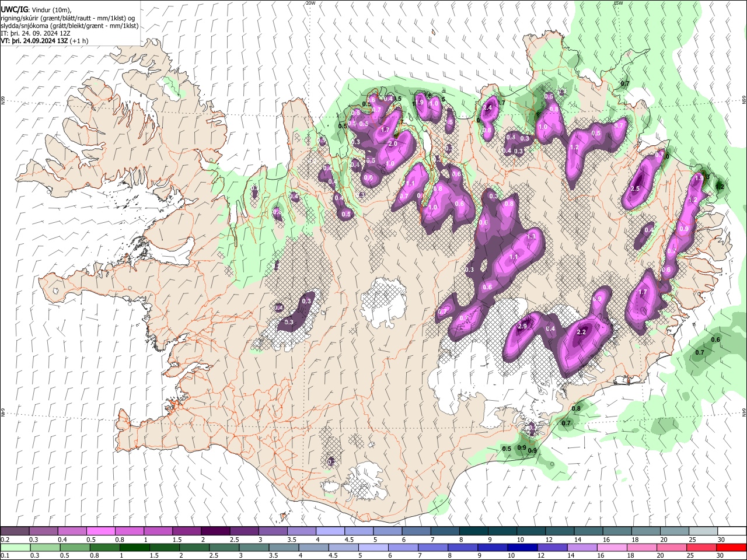The image size is (747, 560).
Task: Select upper legend row swatch labeled 8
Action: pos(473,531)
